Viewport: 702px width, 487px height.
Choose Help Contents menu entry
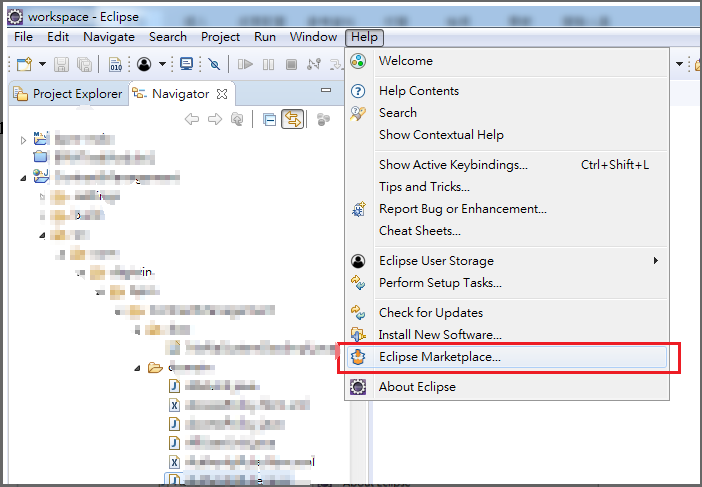[x=507, y=91]
